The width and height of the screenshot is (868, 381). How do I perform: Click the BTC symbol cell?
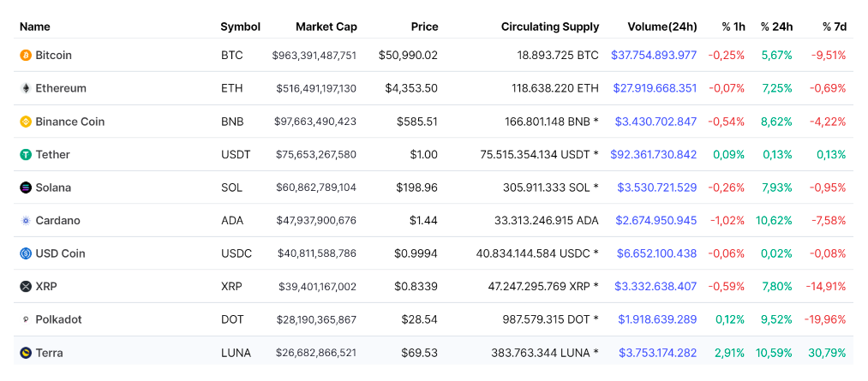pyautogui.click(x=231, y=56)
